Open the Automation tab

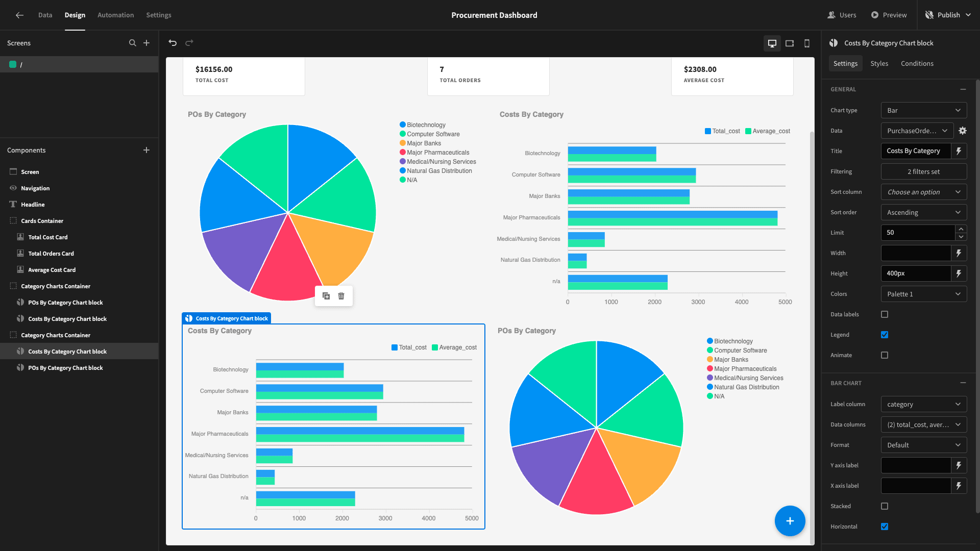pyautogui.click(x=116, y=15)
